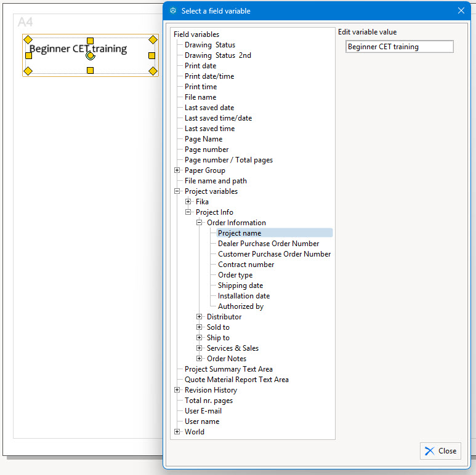
Task: Select Page Name field variable
Action: click(204, 139)
